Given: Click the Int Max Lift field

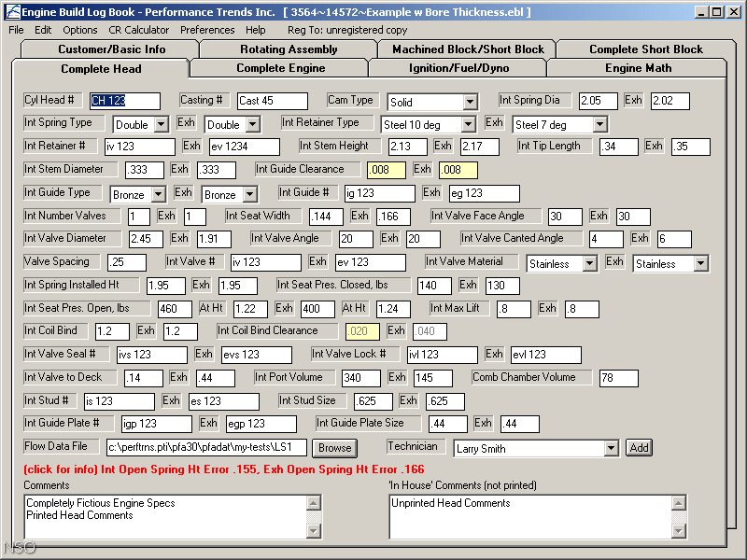Looking at the screenshot, I should pyautogui.click(x=514, y=309).
